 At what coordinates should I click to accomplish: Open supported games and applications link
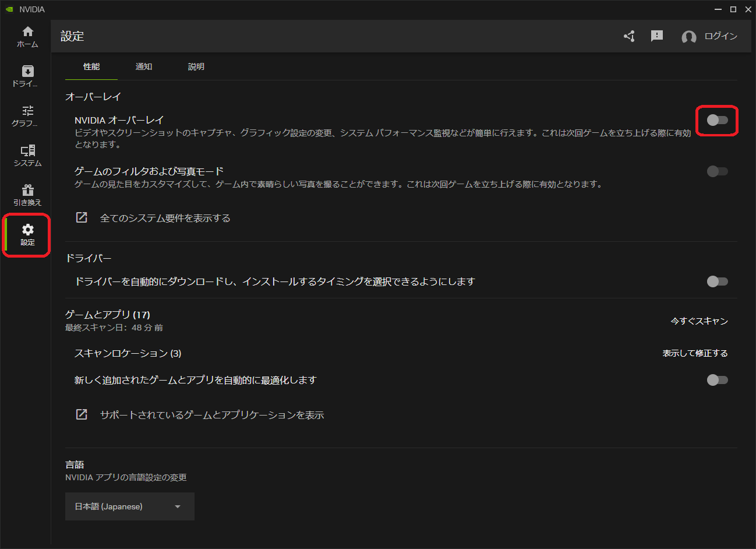point(211,415)
